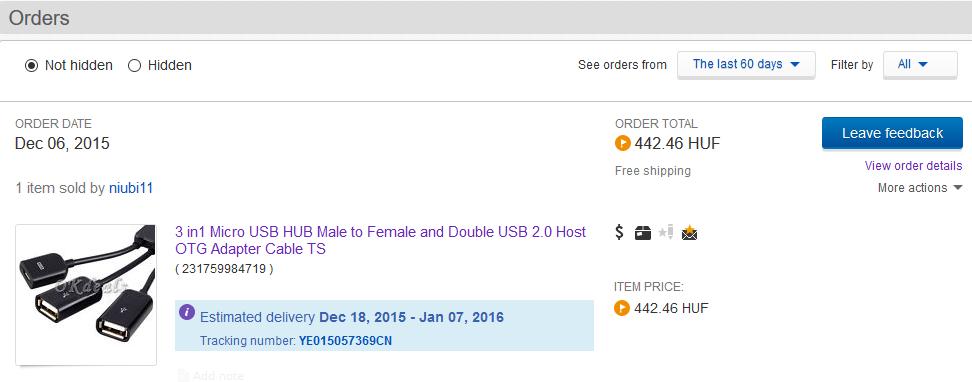Click the Orders header title

click(x=39, y=18)
